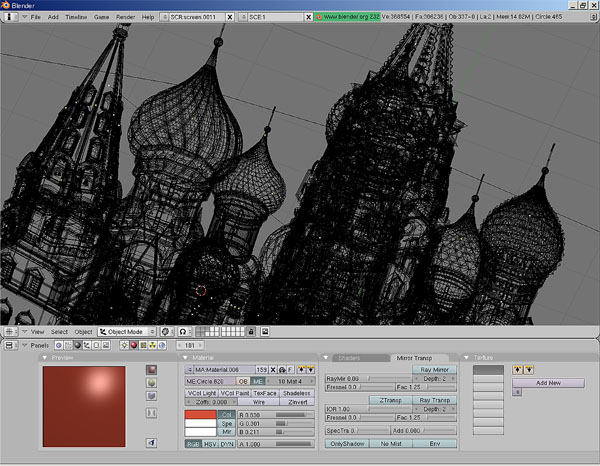
Task: Open the SCR screen browse dropdown
Action: [164, 17]
